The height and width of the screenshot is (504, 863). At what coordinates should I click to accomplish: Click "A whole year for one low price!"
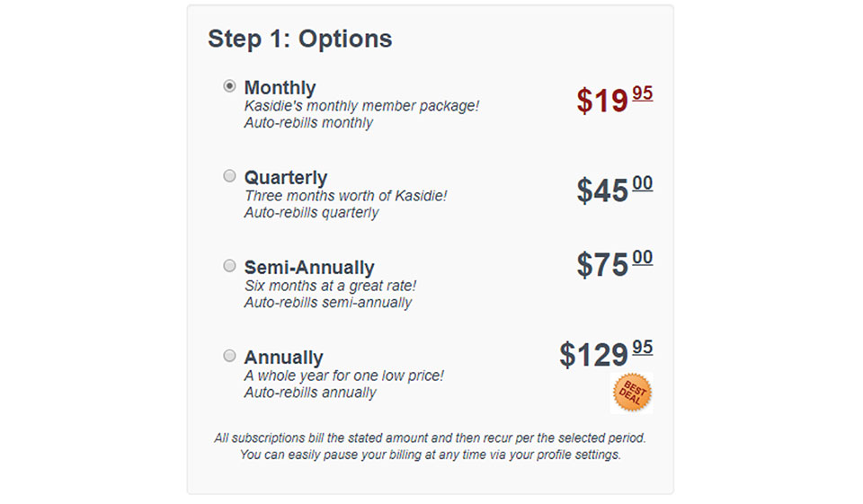pos(343,376)
